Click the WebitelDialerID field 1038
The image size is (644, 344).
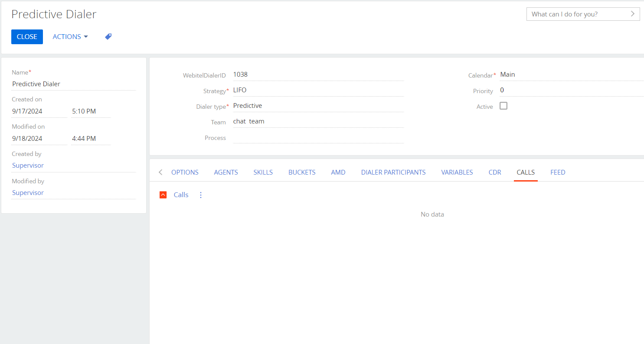pos(318,75)
